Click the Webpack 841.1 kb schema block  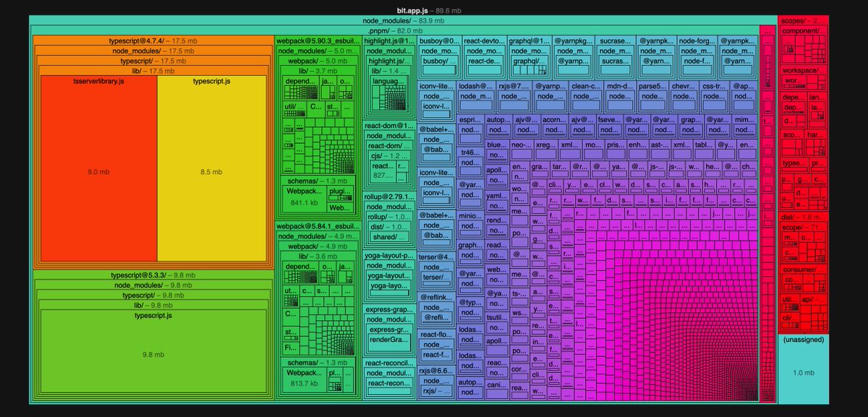click(x=304, y=199)
